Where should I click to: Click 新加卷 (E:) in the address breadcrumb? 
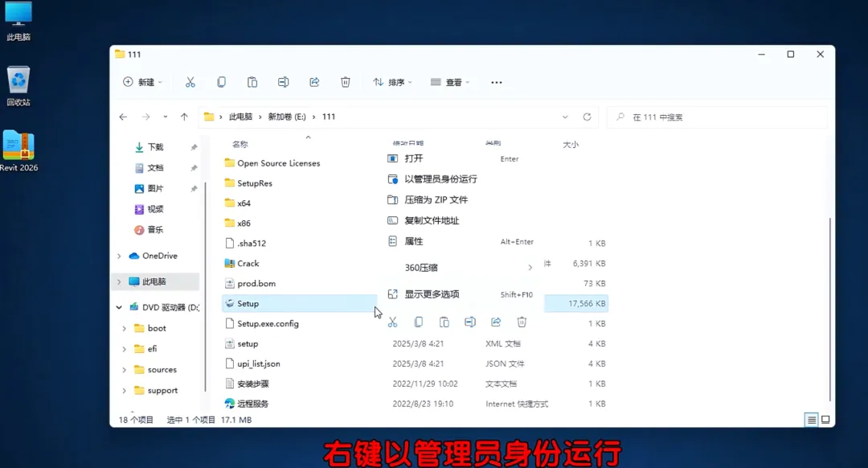click(287, 117)
